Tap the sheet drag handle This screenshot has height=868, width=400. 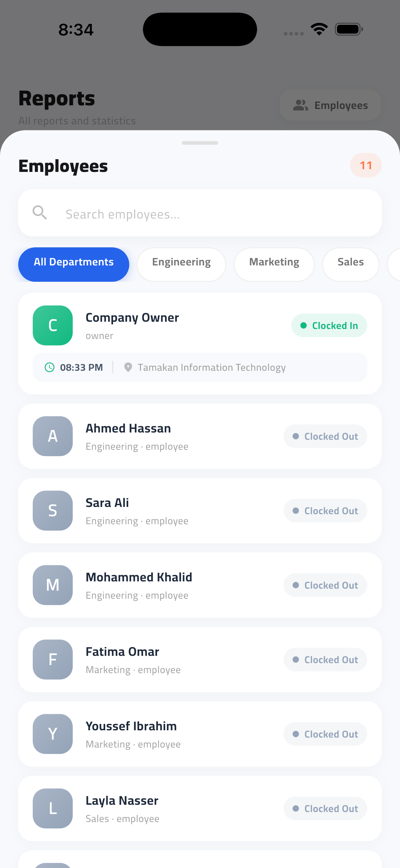click(x=200, y=143)
